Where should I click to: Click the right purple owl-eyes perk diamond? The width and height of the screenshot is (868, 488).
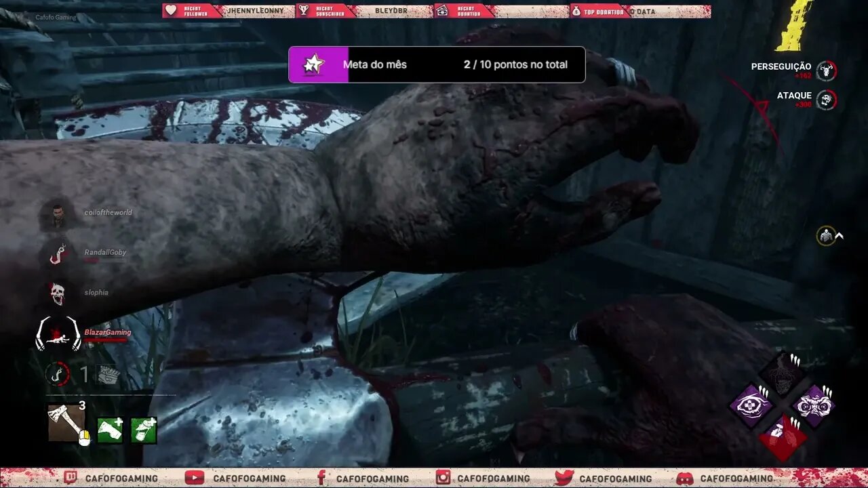coord(813,405)
